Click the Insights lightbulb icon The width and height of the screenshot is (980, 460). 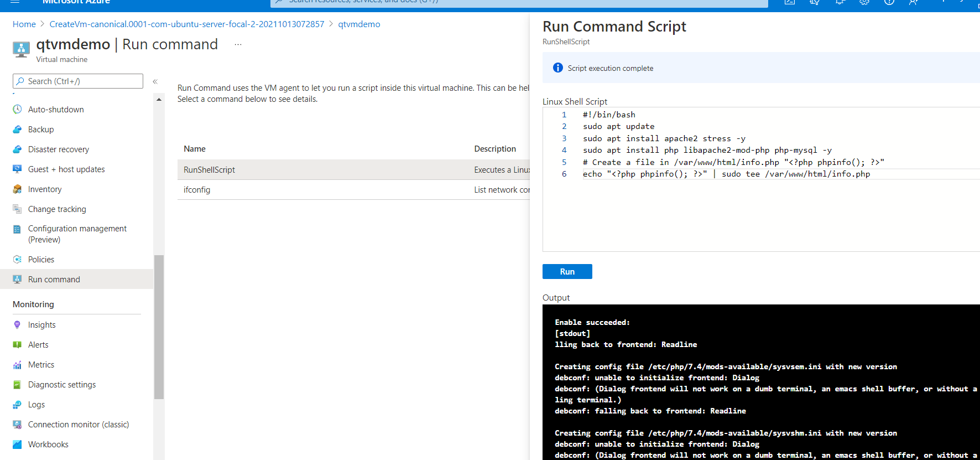[x=17, y=324]
